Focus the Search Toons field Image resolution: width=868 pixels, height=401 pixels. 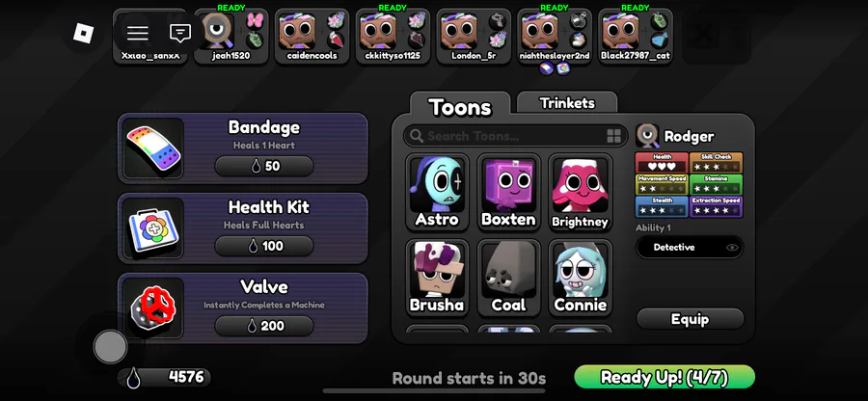tap(515, 136)
